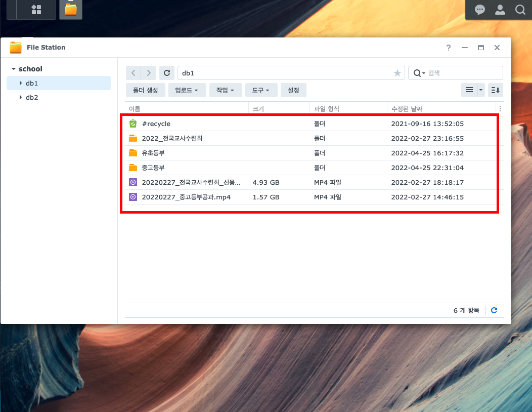
Task: Click the bottom-right status bar refresh icon
Action: point(494,310)
